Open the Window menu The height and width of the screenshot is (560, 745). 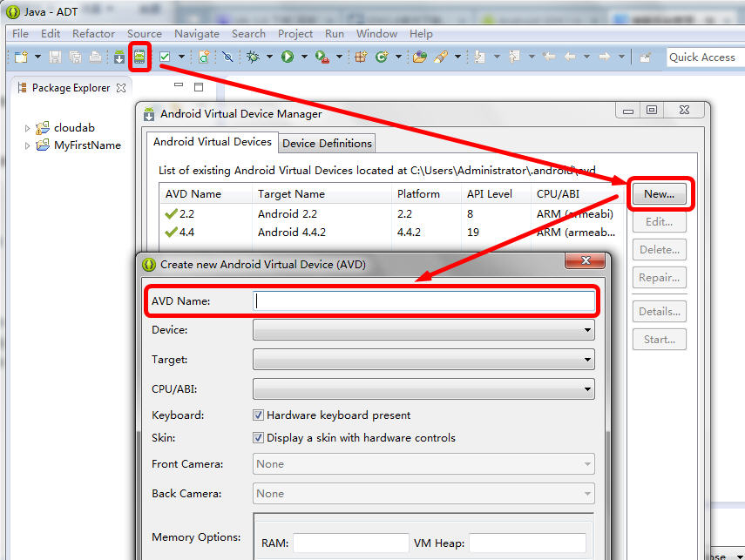pyautogui.click(x=376, y=34)
